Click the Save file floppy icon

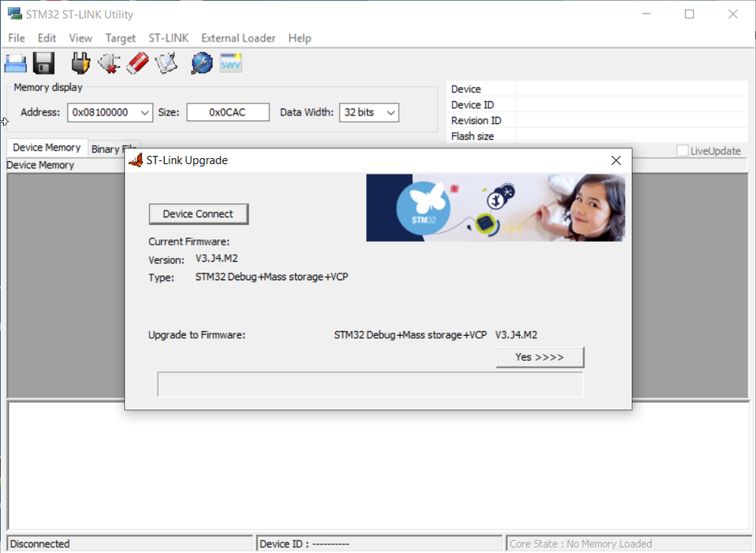[x=44, y=63]
